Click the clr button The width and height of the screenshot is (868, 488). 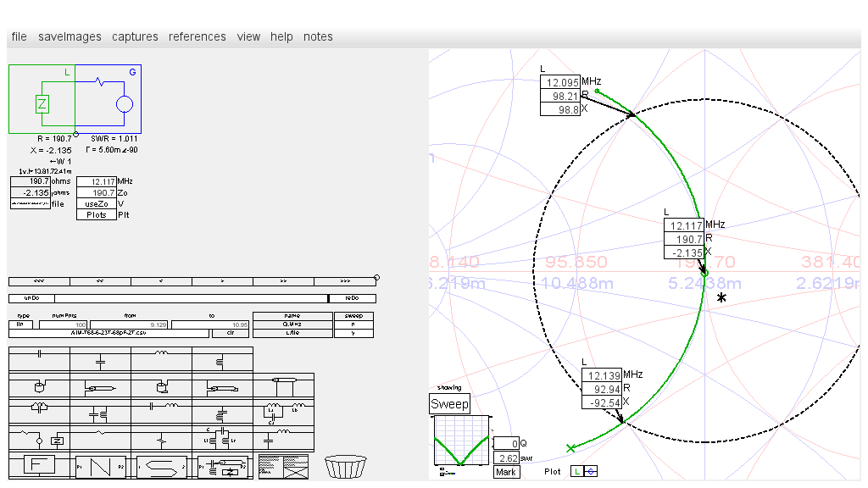point(231,334)
